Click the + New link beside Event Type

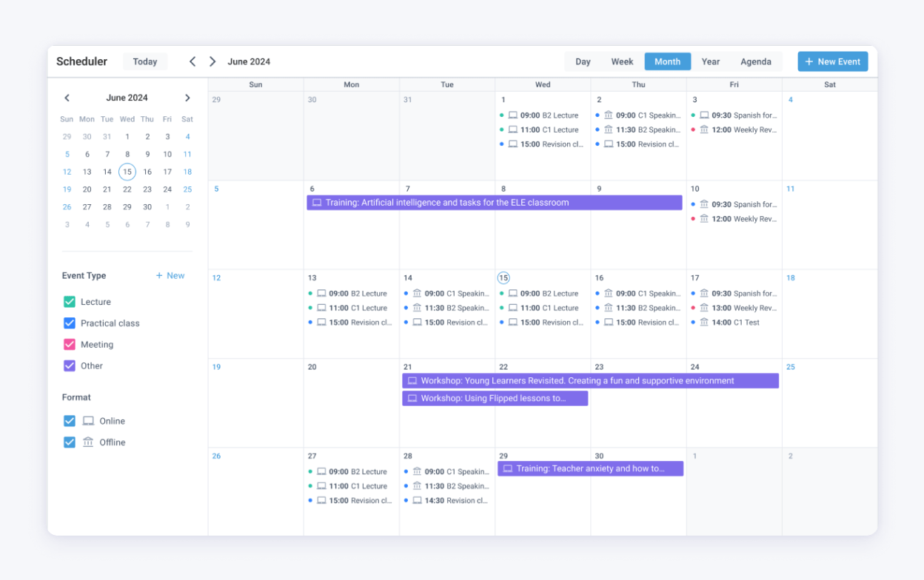170,275
